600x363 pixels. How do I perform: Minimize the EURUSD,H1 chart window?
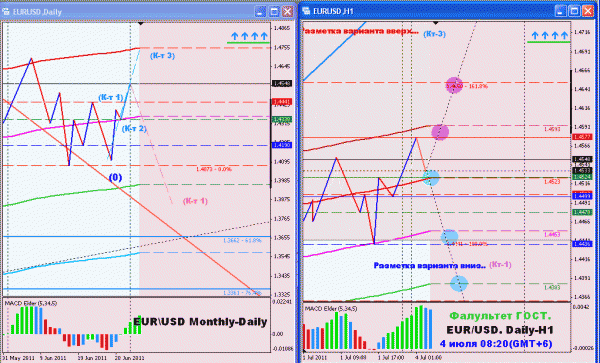[561, 11]
